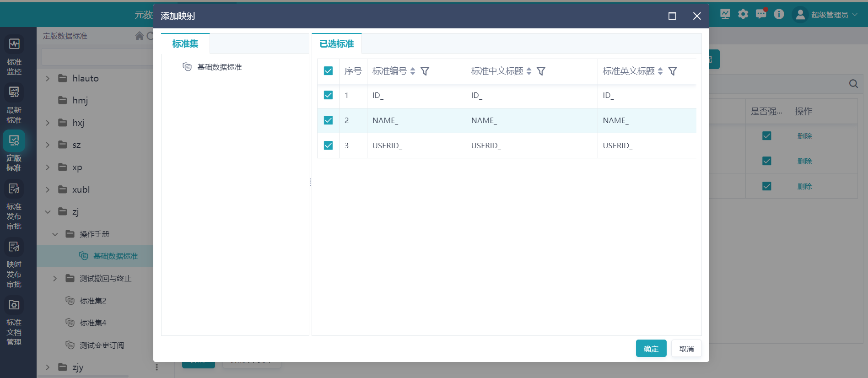868x378 pixels.
Task: Click the 标准监控 sidebar icon
Action: (14, 44)
